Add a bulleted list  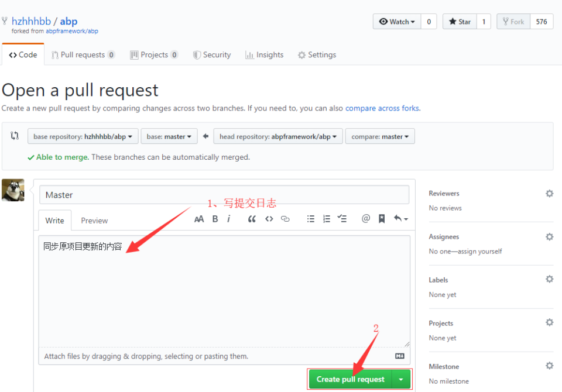(311, 219)
